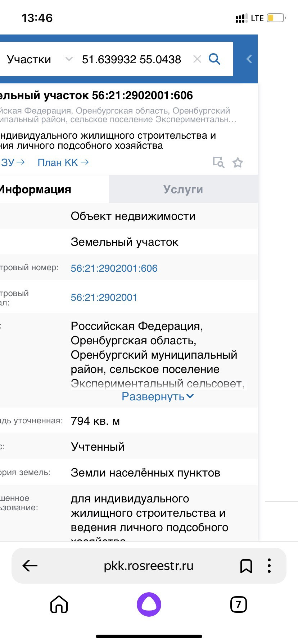This screenshot has width=298, height=644.
Task: Go to browser home screen
Action: (59, 604)
